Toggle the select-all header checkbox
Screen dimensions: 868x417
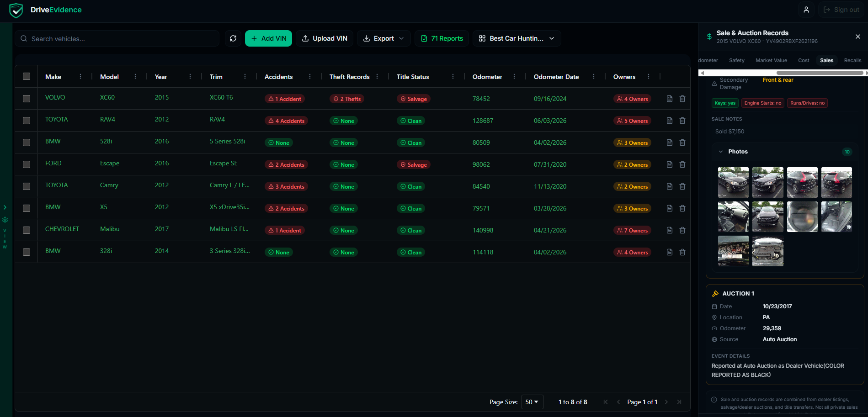pos(27,77)
